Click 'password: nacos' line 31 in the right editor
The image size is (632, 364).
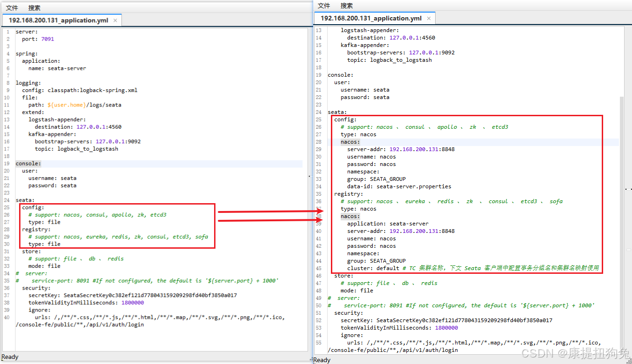coord(371,164)
